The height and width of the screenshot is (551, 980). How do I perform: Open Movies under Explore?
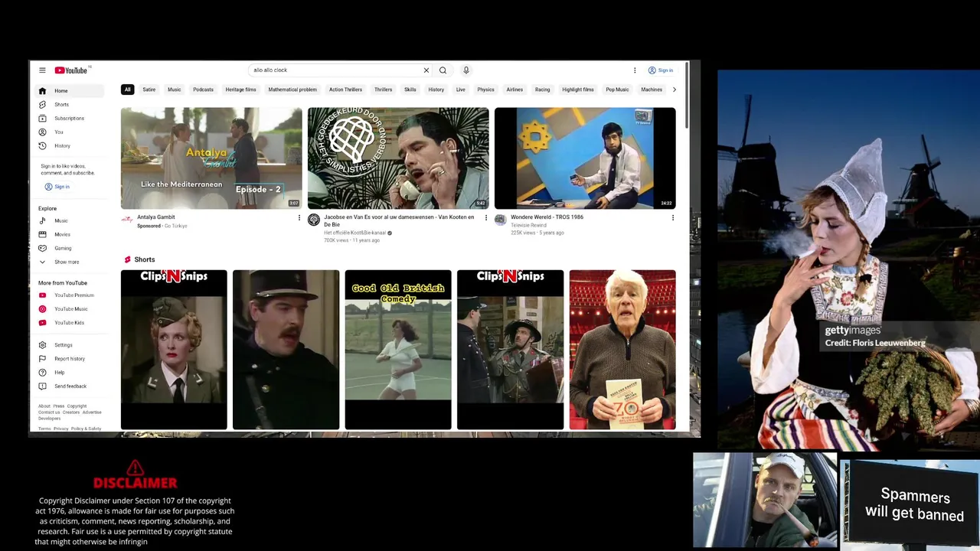point(70,235)
